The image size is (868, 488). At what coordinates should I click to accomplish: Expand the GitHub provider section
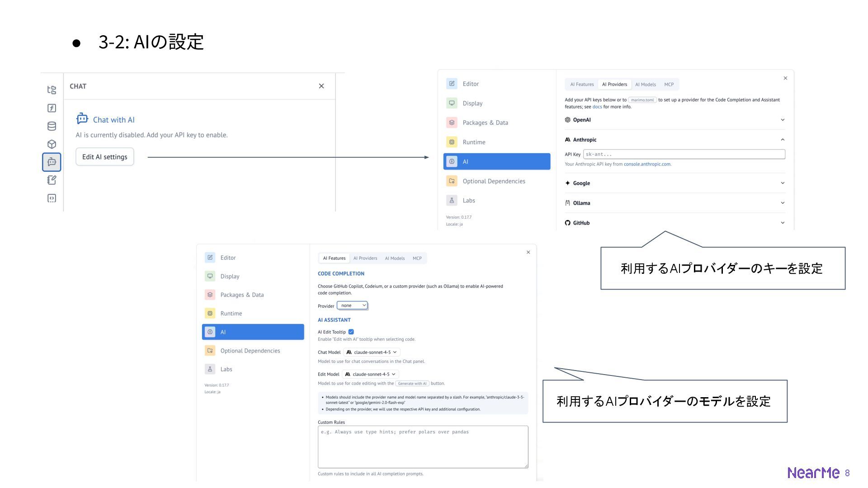pyautogui.click(x=782, y=223)
